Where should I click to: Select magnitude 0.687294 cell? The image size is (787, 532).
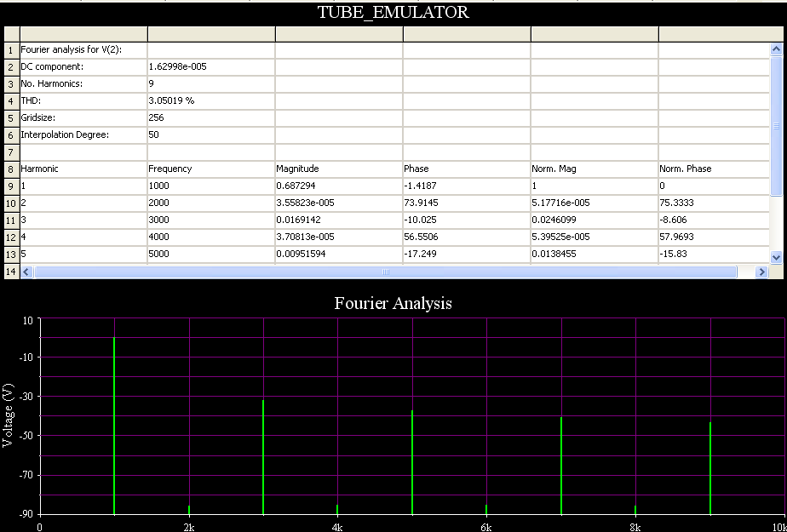coord(339,186)
